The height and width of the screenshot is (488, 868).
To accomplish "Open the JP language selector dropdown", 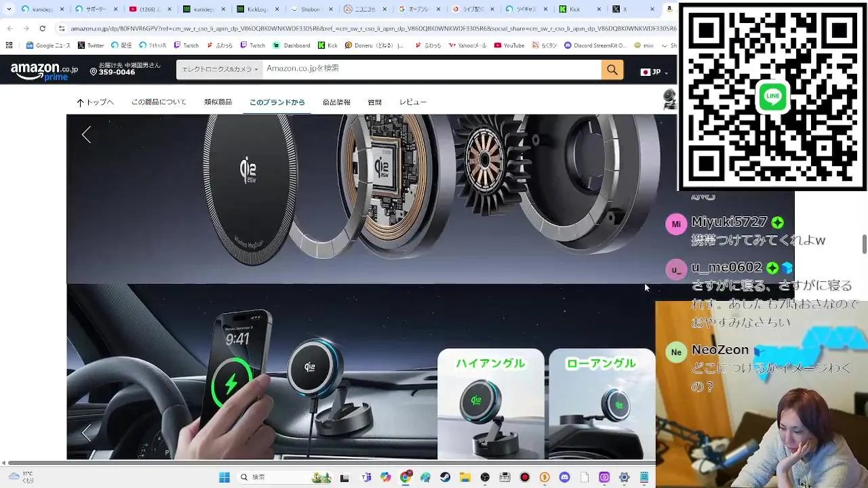I will [x=655, y=72].
